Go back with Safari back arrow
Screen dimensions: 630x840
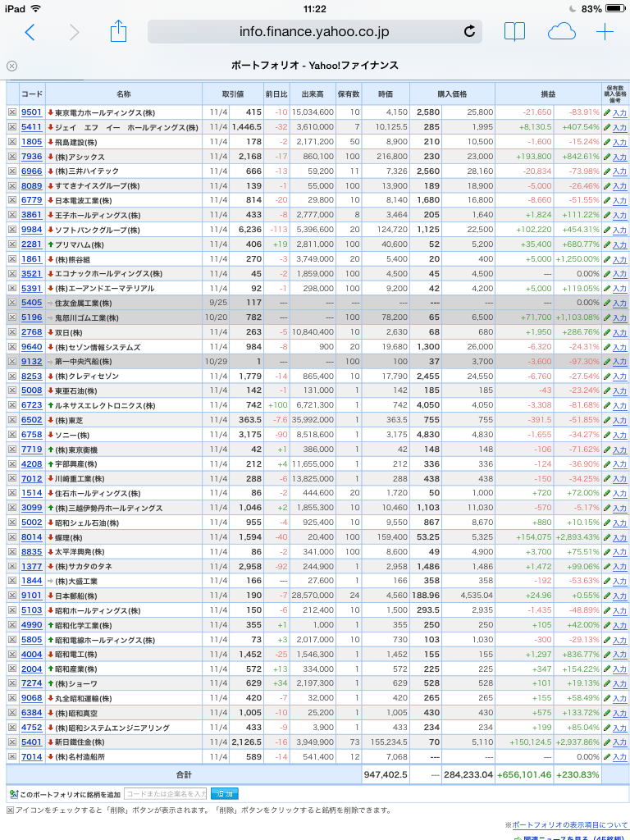click(x=30, y=32)
